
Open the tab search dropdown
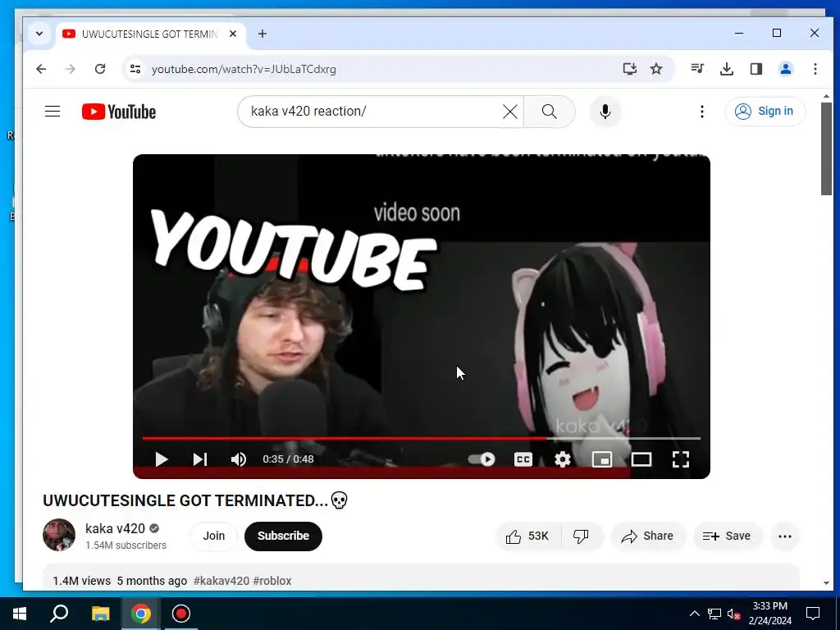click(39, 34)
